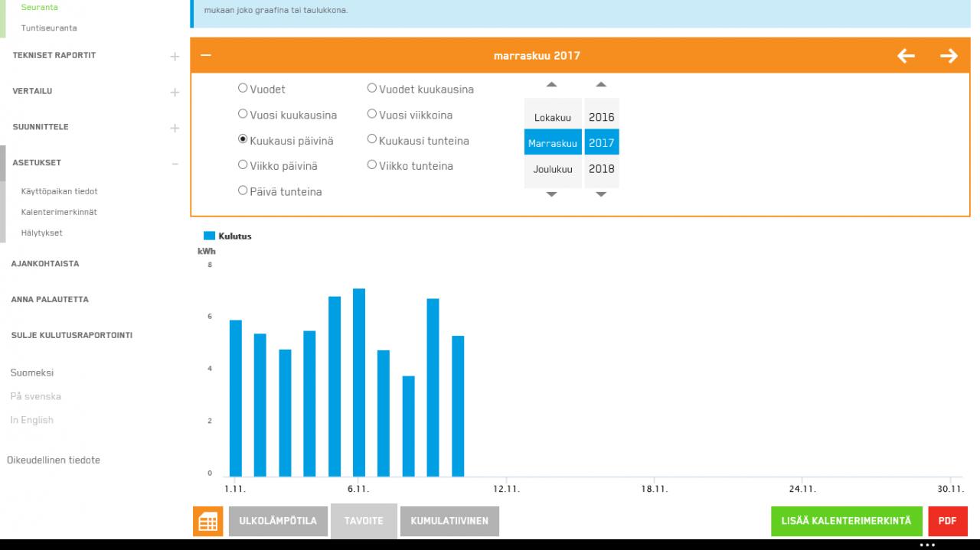
Task: Collapse the Asetukset section
Action: (x=175, y=163)
